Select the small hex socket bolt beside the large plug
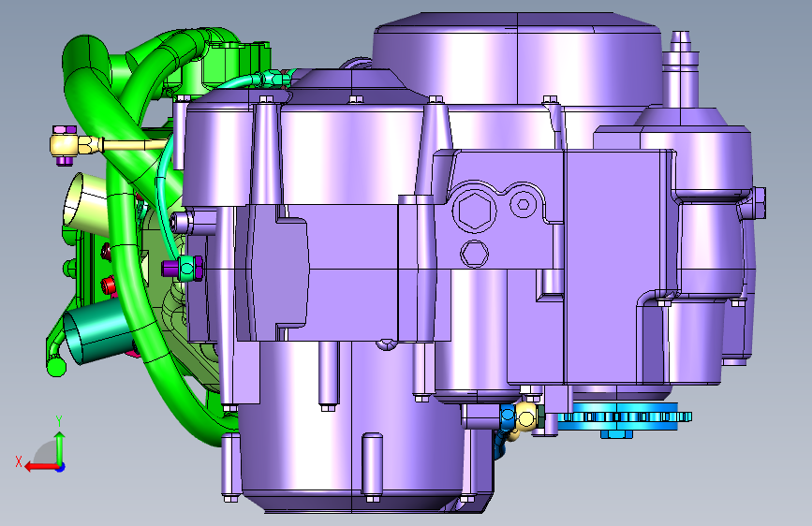Viewport: 812px width, 526px height. (523, 204)
